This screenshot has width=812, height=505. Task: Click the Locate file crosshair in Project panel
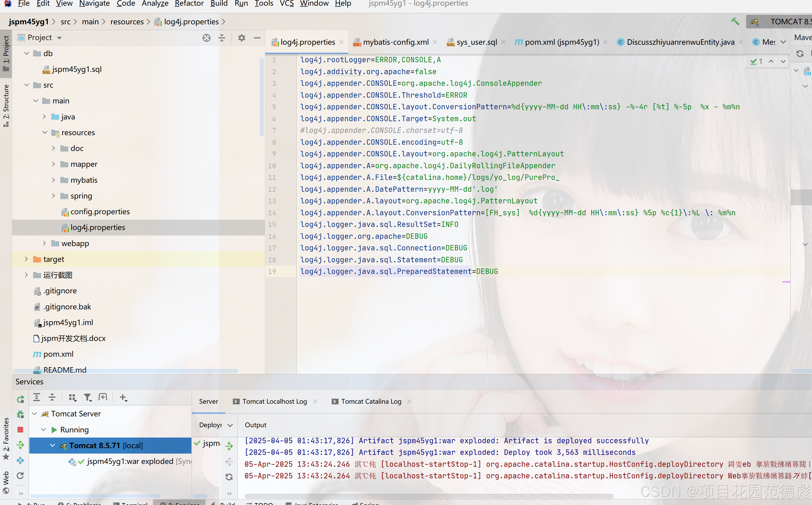(206, 38)
